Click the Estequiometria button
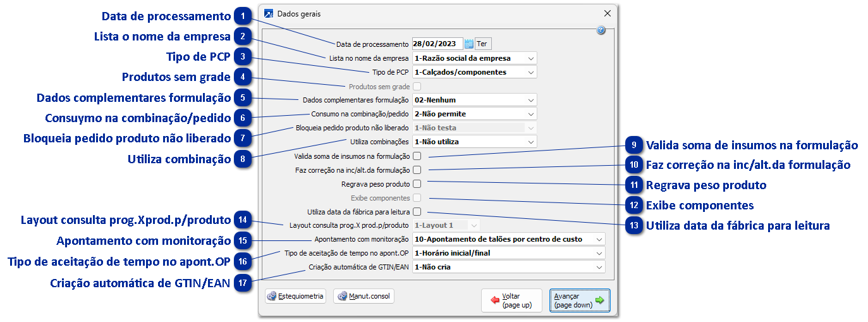This screenshot has height=322, width=868. [296, 296]
